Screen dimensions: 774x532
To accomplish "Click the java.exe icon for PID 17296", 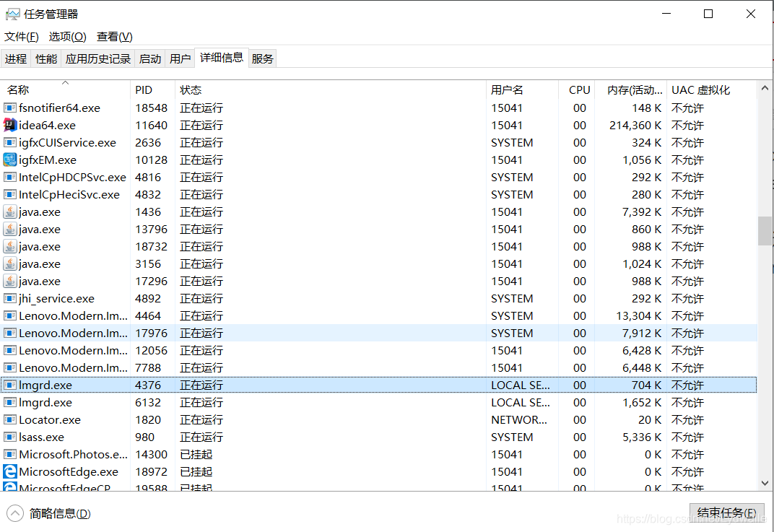I will pos(10,281).
